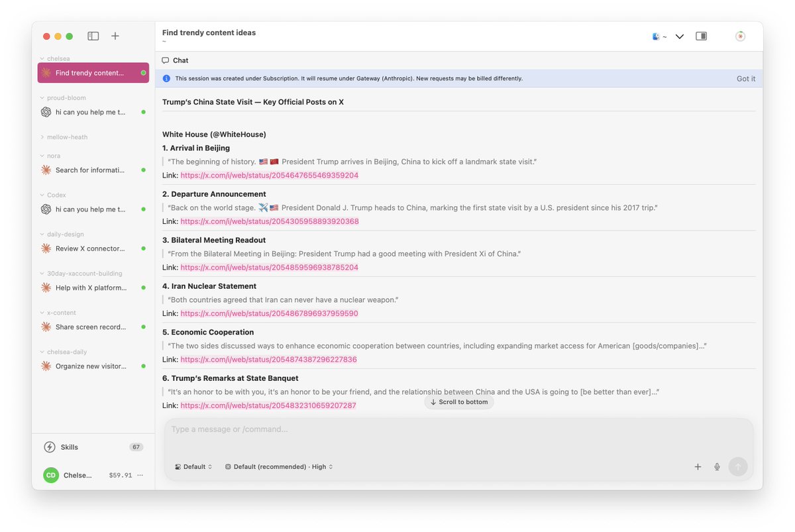This screenshot has width=795, height=532.
Task: Open link ending 2054874387296227836
Action: [268, 360]
